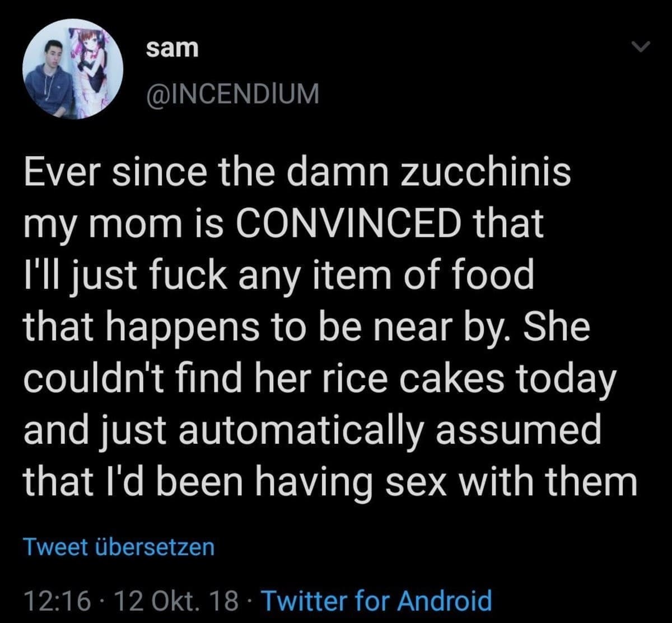Click the display name "sam"

tap(172, 49)
